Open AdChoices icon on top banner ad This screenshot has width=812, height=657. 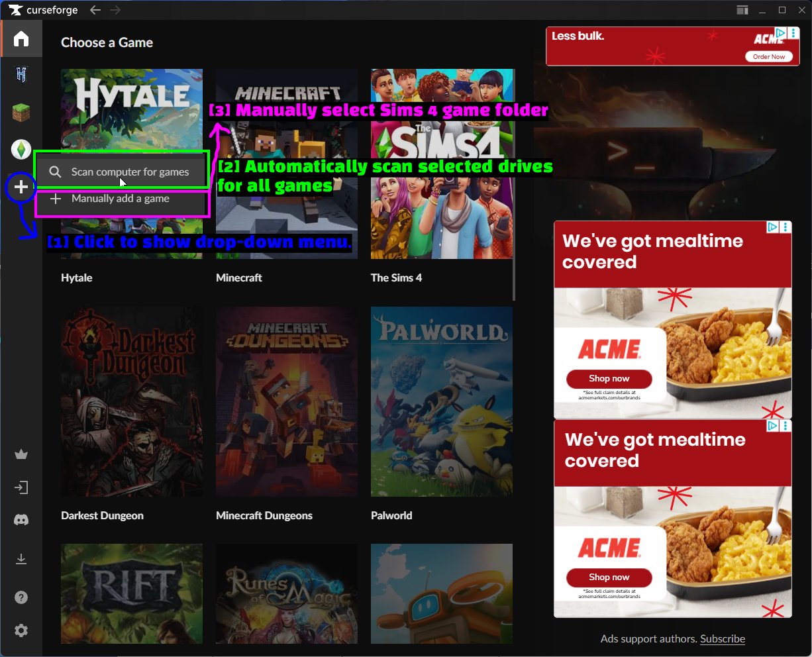point(781,33)
